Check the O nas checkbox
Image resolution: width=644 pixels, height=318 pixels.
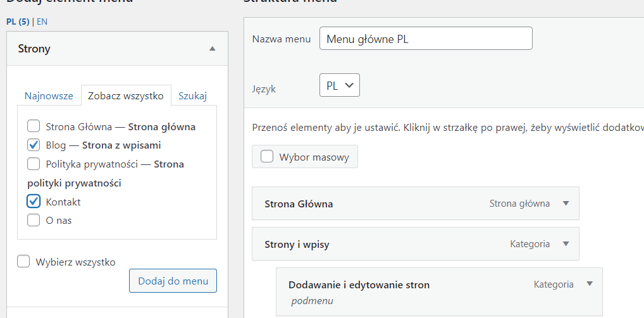click(34, 221)
